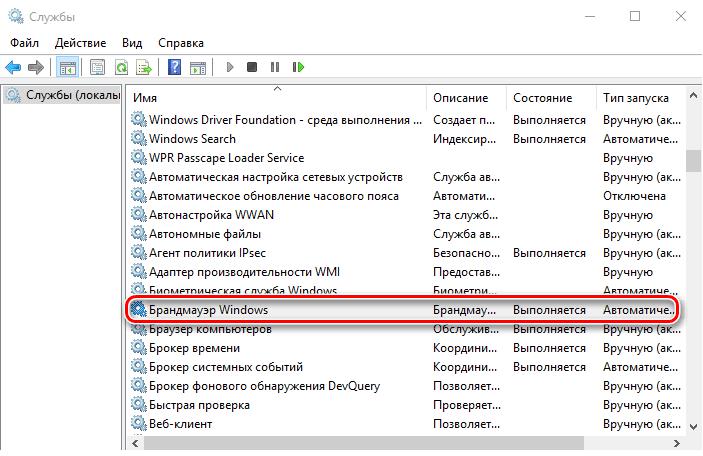703x456 pixels.
Task: Click the vertical scrollbar thumb
Action: 694,161
